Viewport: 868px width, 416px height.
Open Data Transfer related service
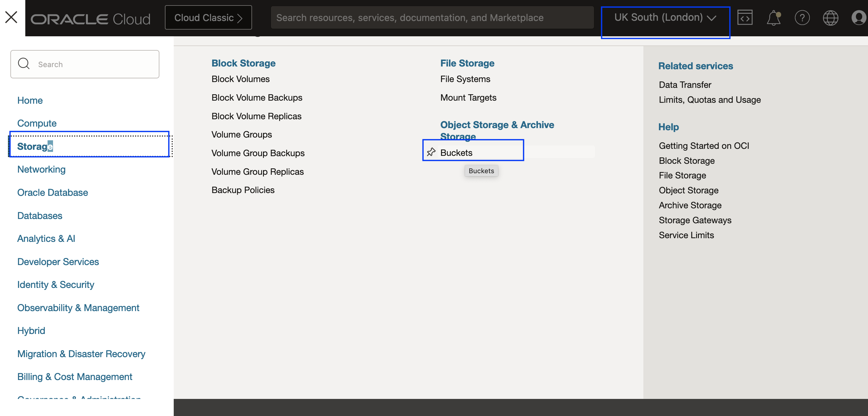[x=685, y=84]
